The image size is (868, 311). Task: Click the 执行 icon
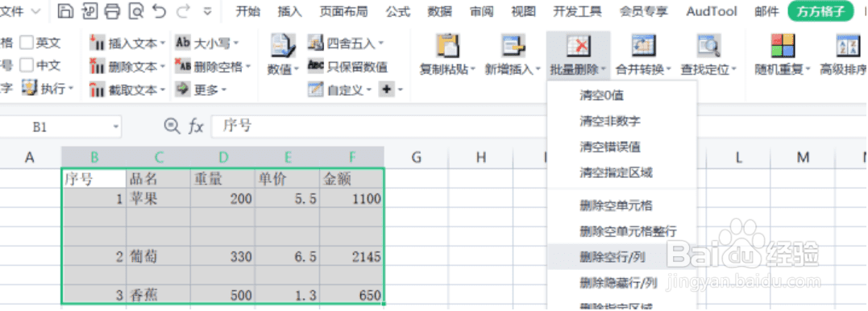[29, 88]
